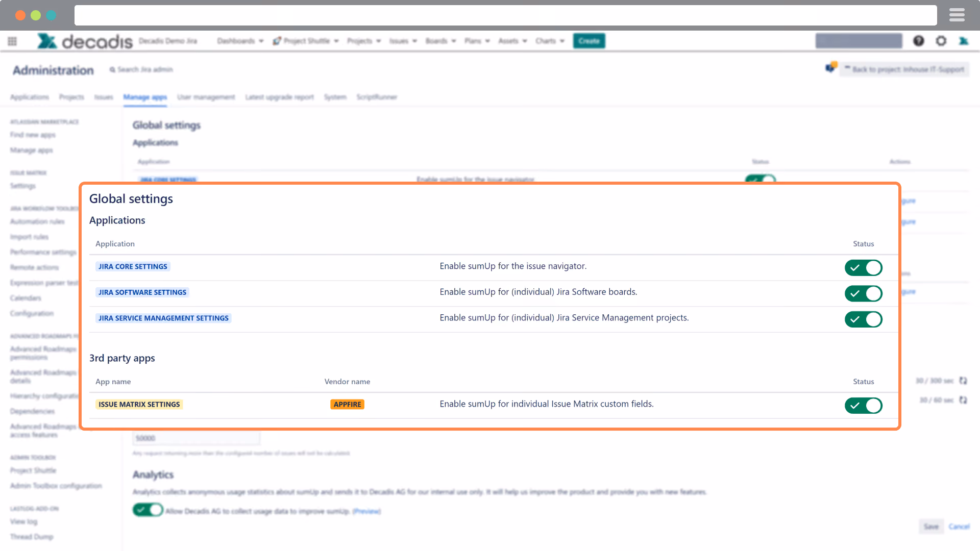Open Remote actions in the sidebar
980x551 pixels.
[x=34, y=267]
